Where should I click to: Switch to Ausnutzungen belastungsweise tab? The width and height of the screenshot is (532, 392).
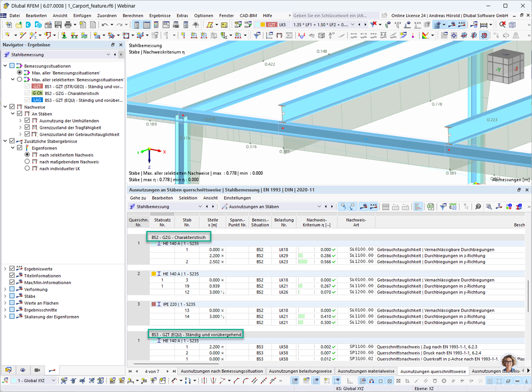300,371
